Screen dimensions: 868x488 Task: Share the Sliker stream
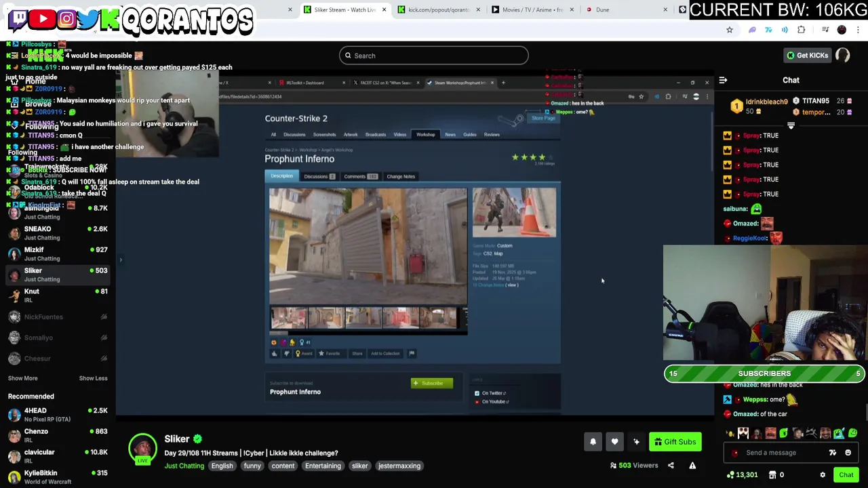click(x=671, y=466)
